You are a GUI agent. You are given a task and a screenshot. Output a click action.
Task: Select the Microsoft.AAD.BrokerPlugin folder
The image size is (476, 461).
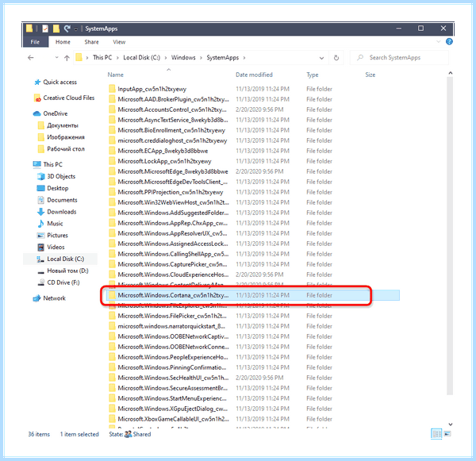(173, 99)
